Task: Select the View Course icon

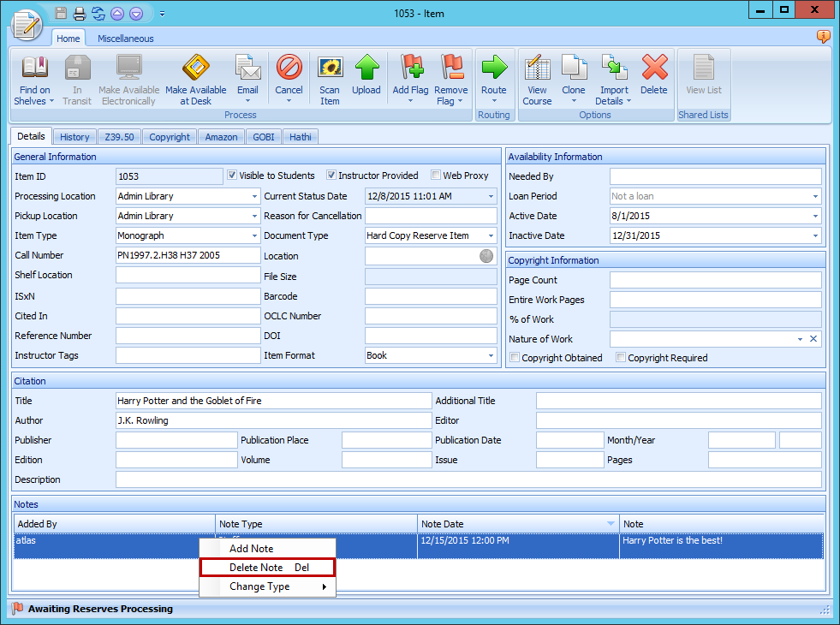Action: point(537,77)
